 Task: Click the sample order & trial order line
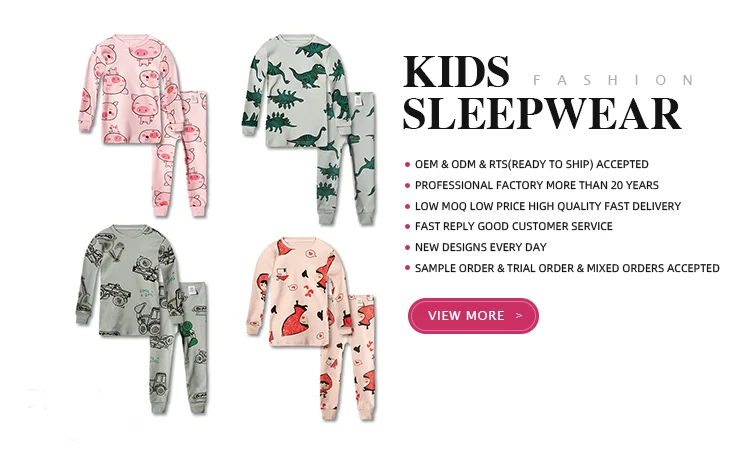pyautogui.click(x=567, y=268)
